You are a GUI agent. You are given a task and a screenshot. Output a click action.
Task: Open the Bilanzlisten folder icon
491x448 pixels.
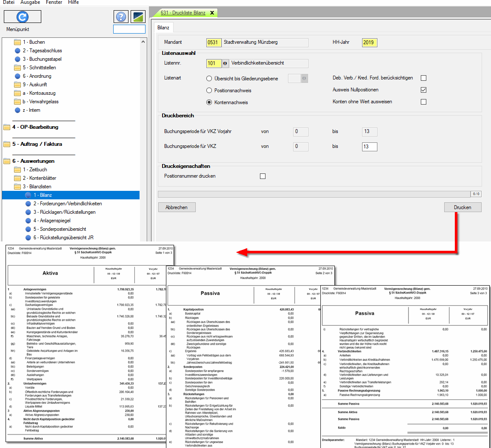click(x=17, y=187)
